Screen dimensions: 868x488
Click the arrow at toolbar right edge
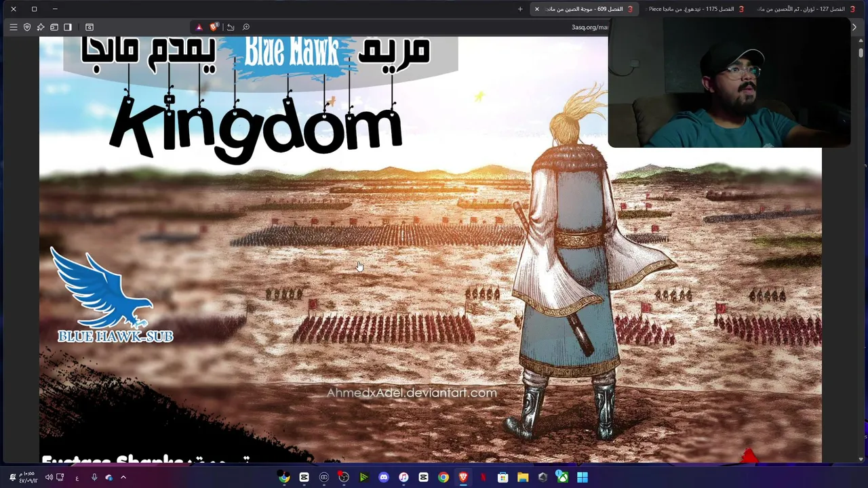pyautogui.click(x=854, y=27)
